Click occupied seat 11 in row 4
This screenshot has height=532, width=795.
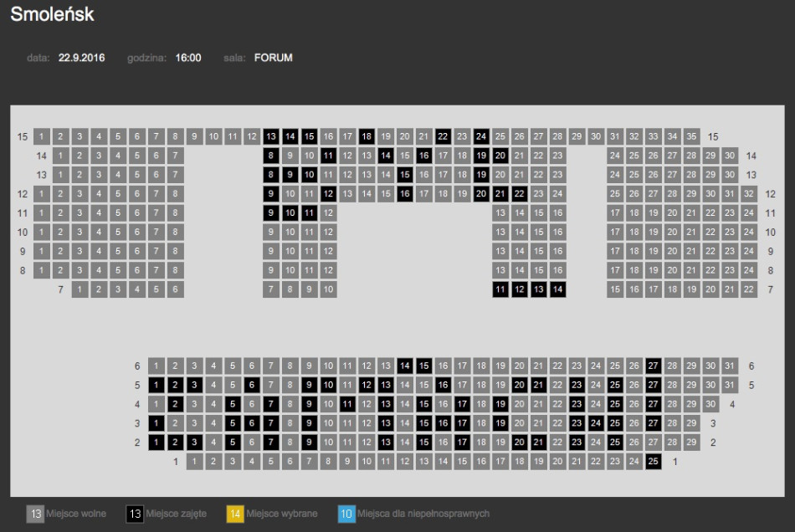[347, 404]
